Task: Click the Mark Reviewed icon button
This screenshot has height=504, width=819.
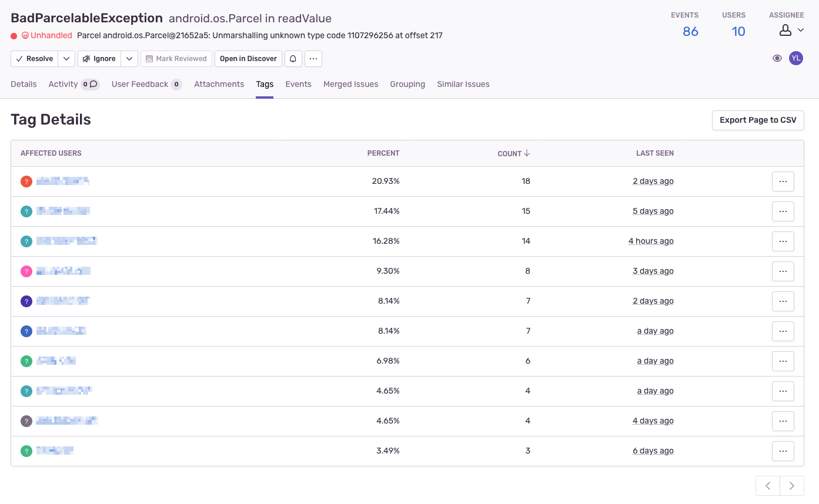Action: click(x=176, y=59)
